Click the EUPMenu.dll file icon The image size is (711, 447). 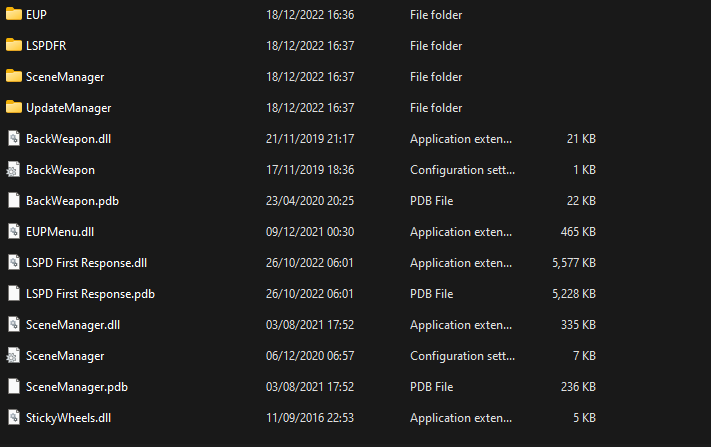[13, 232]
